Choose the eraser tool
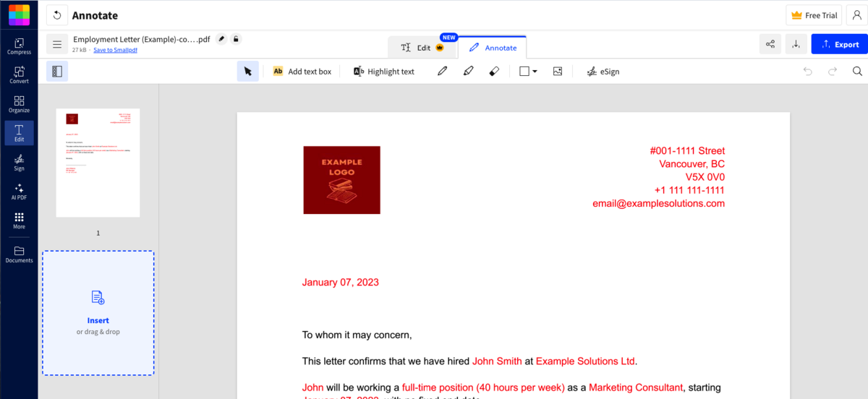868x399 pixels. (494, 72)
